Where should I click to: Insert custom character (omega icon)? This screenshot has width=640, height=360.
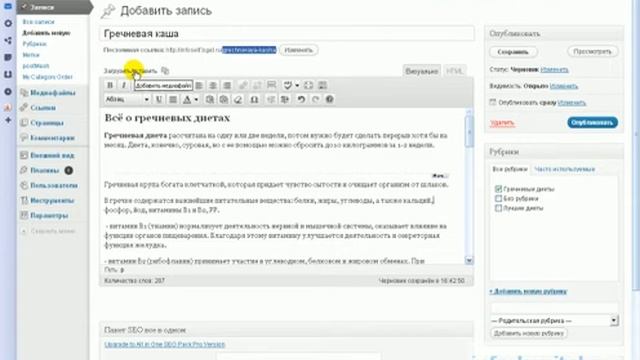coord(254,99)
